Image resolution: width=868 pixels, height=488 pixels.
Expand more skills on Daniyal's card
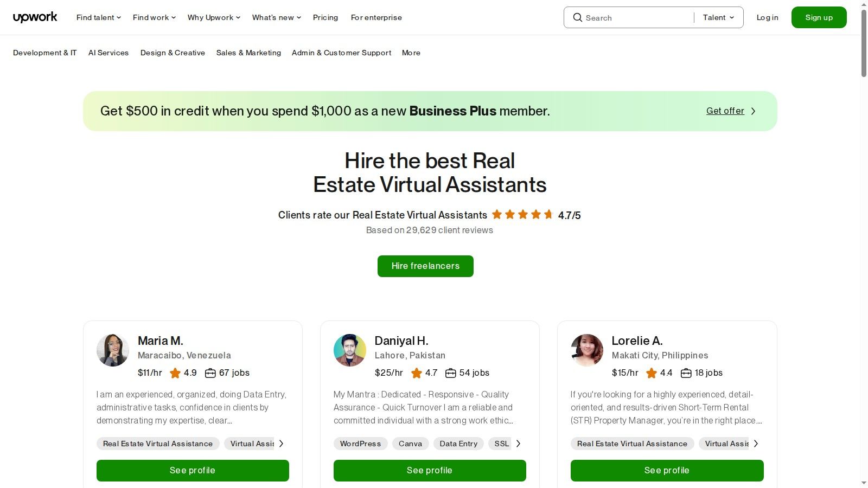click(518, 444)
